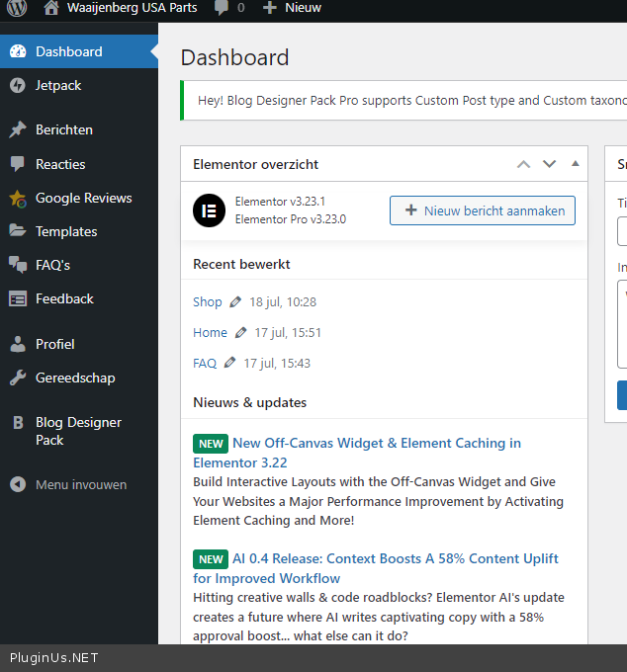Toggle the Elementor overzicht panel triangle
This screenshot has height=672, width=627.
pyautogui.click(x=576, y=164)
